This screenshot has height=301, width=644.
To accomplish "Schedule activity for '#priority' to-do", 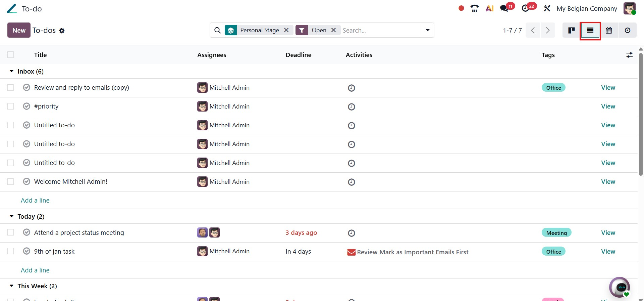I will tap(352, 107).
